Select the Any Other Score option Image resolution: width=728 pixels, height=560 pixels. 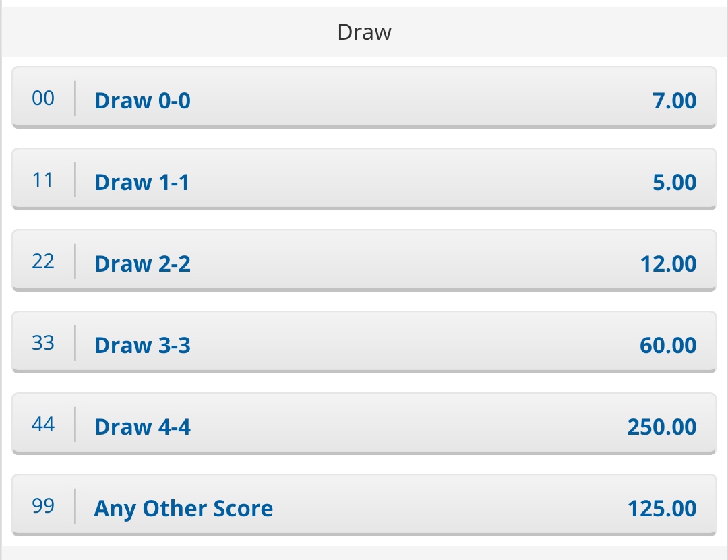[183, 509]
